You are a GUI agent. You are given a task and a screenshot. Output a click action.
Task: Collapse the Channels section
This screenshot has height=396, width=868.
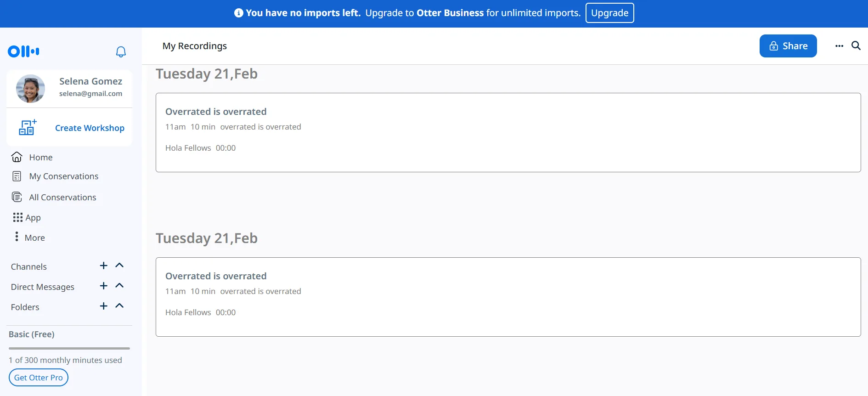pyautogui.click(x=119, y=266)
